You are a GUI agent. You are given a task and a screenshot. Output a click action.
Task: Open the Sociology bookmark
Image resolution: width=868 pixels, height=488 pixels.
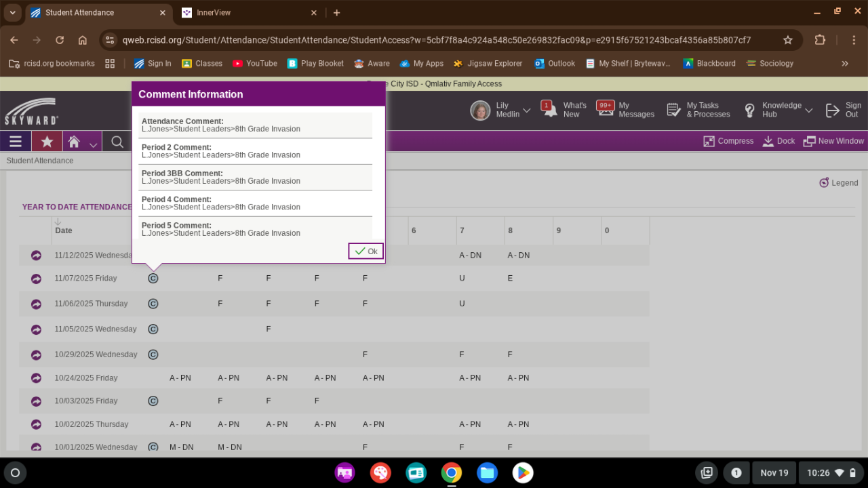click(x=770, y=64)
